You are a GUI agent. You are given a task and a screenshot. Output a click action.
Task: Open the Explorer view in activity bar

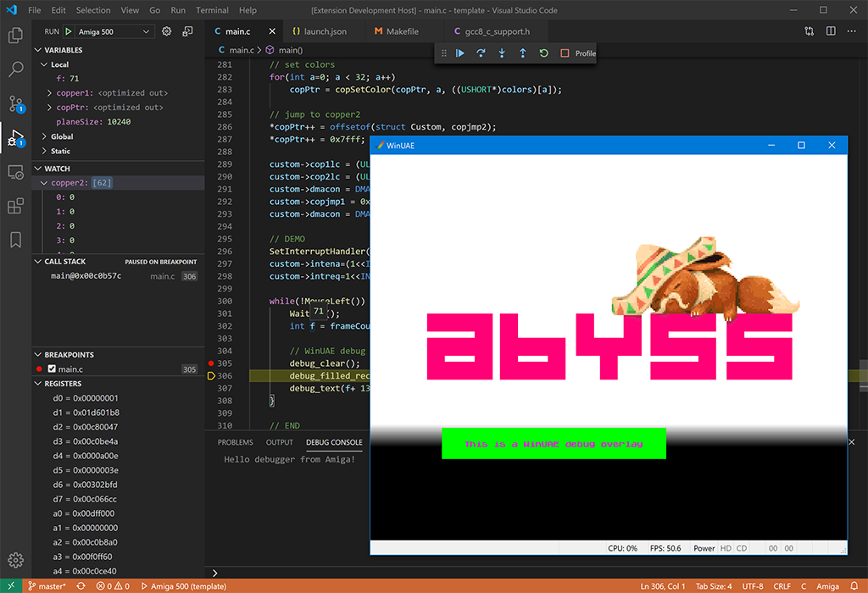click(15, 36)
